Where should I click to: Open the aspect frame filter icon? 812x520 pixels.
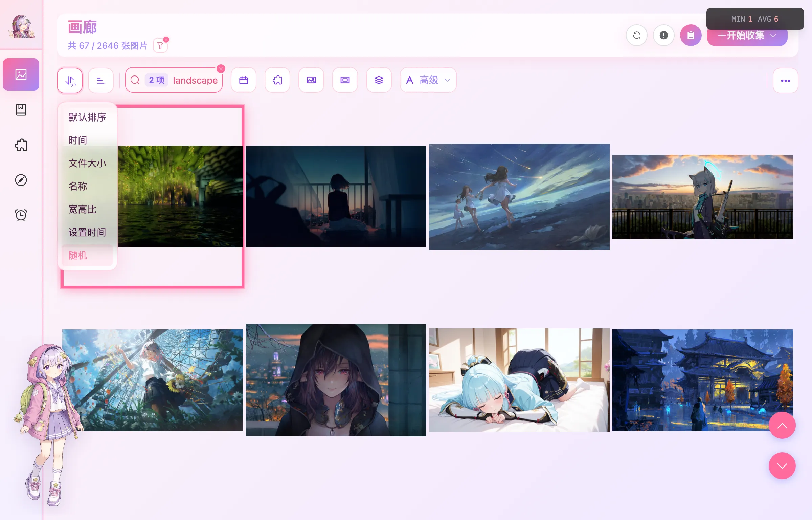click(x=345, y=80)
